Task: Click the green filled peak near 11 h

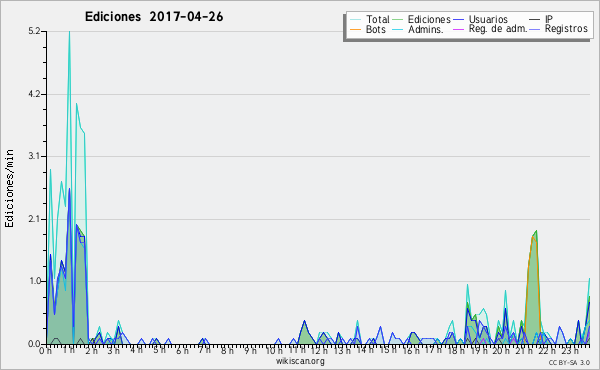Action: click(x=305, y=333)
